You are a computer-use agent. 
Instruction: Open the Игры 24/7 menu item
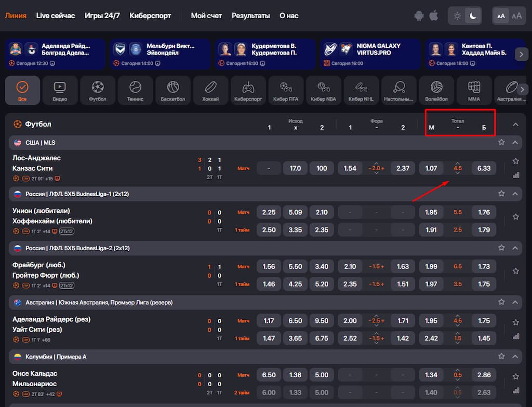tap(102, 16)
